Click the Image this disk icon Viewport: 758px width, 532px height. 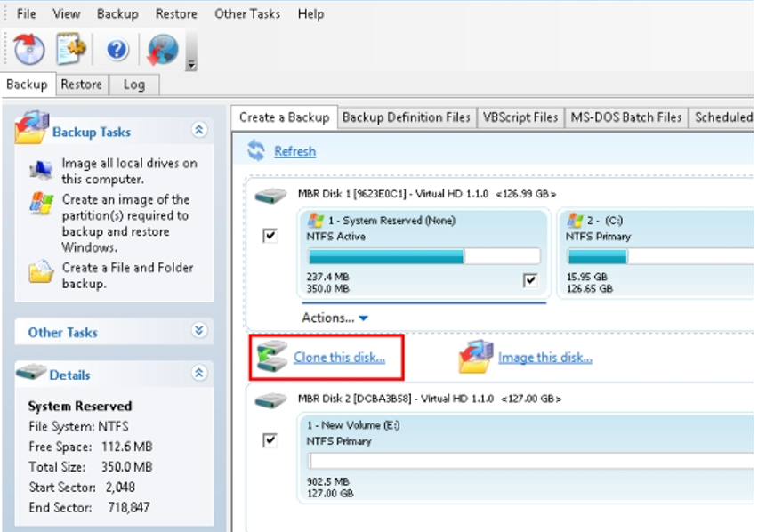(x=476, y=357)
